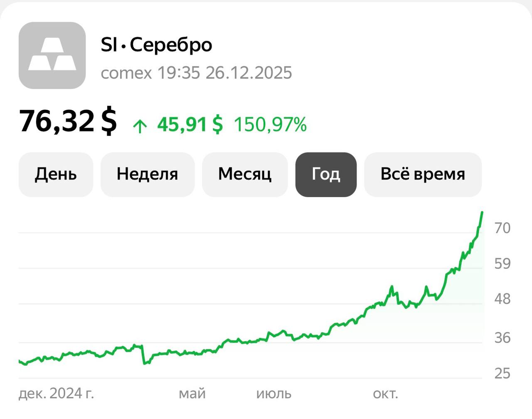Click the 25 price gridline value
The width and height of the screenshot is (532, 419).
[503, 374]
